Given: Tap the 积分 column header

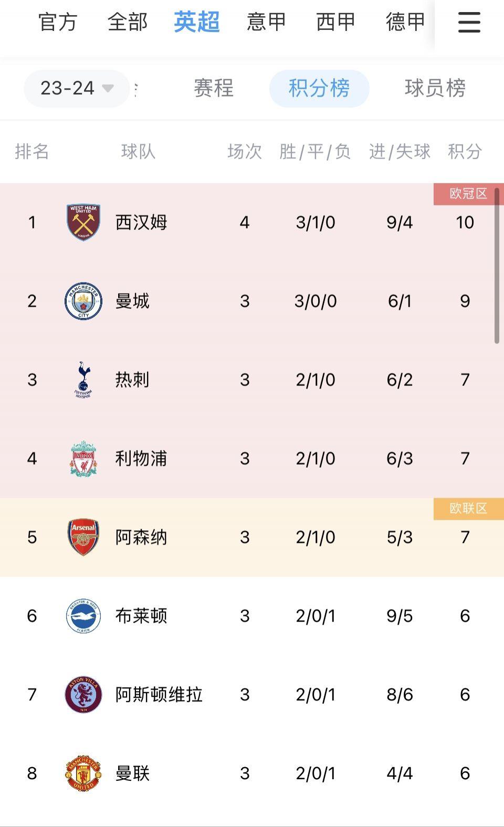Looking at the screenshot, I should (465, 152).
